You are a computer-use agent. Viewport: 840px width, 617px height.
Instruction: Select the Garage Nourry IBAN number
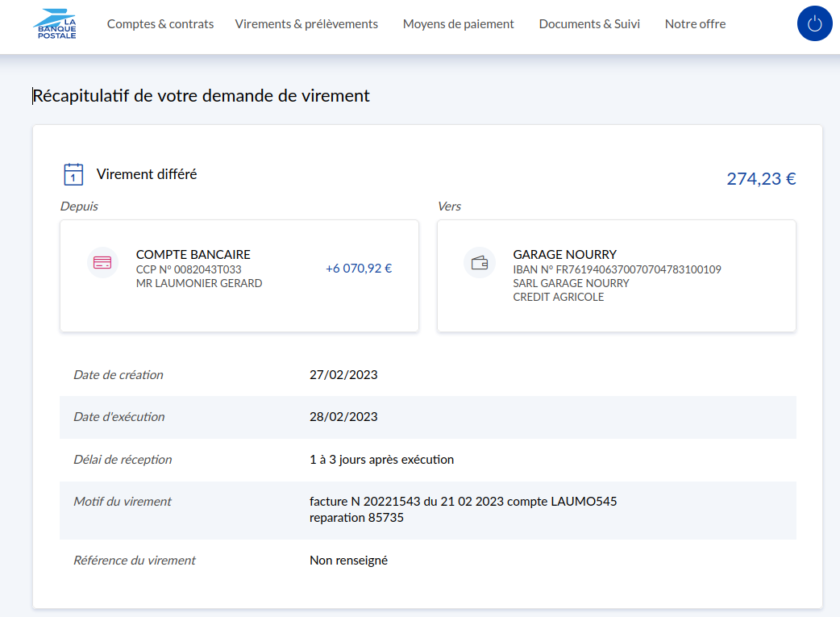coord(617,269)
